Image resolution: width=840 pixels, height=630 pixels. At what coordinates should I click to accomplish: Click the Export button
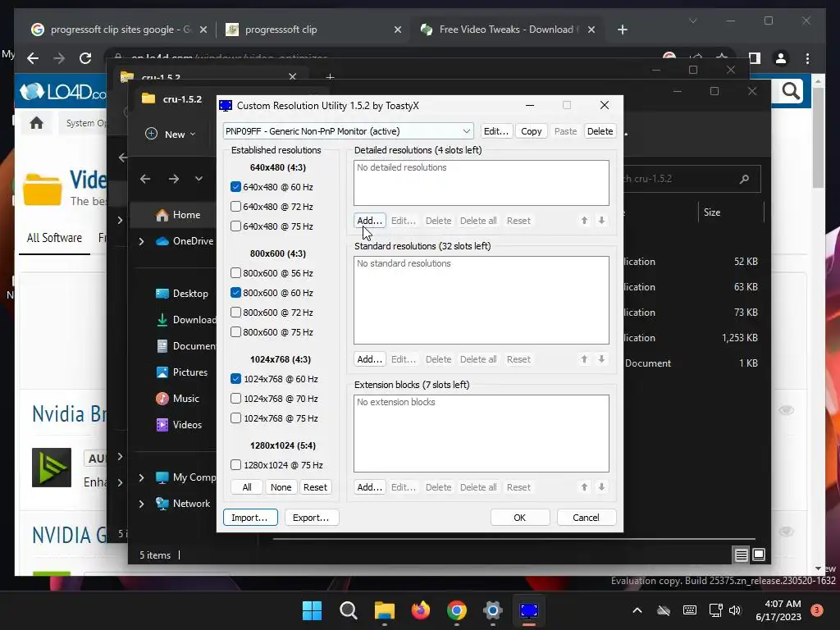[x=311, y=518]
